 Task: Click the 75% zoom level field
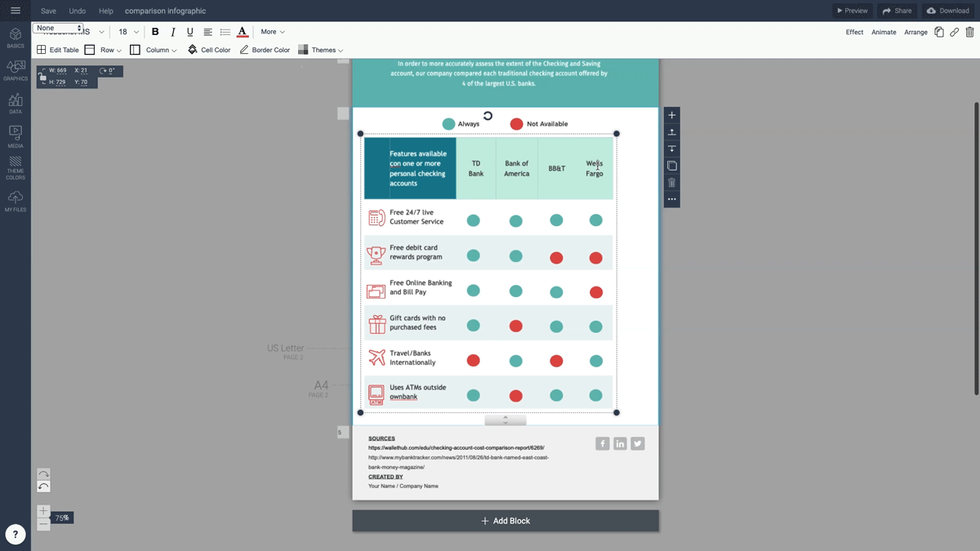(x=61, y=517)
